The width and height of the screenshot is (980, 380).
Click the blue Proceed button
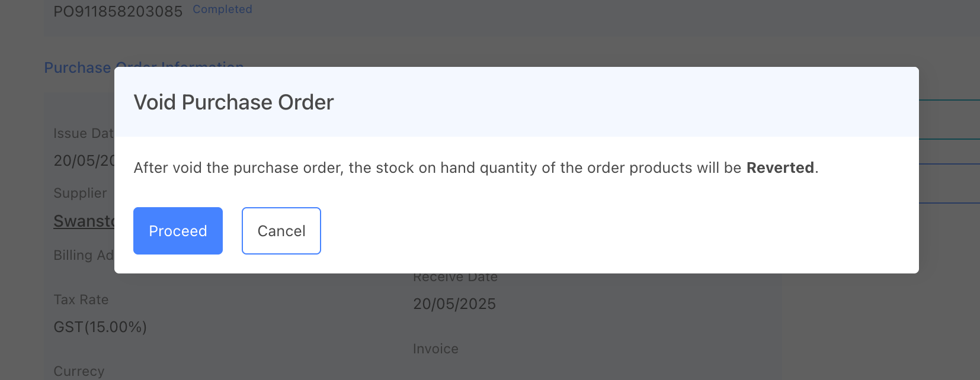point(178,231)
